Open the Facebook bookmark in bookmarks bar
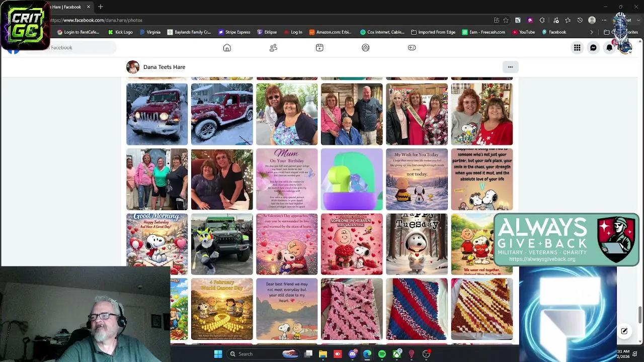 coord(554,32)
